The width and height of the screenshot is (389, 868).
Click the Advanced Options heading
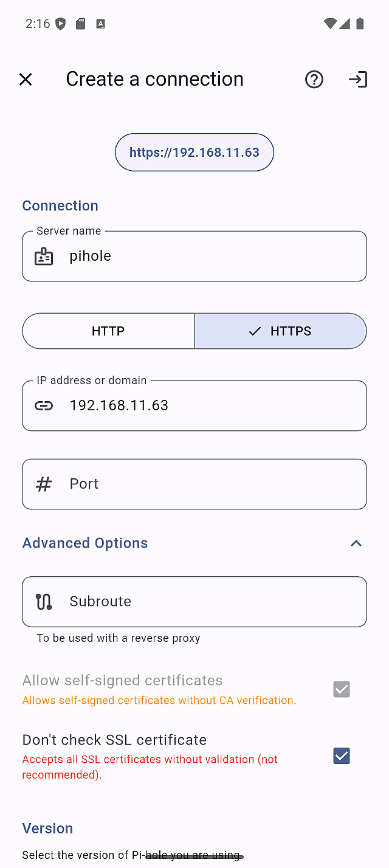(x=85, y=543)
